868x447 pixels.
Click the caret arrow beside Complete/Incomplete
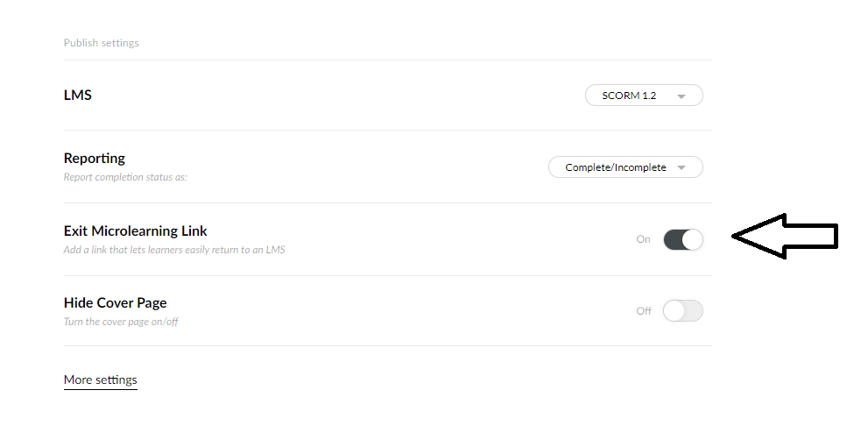click(x=681, y=168)
